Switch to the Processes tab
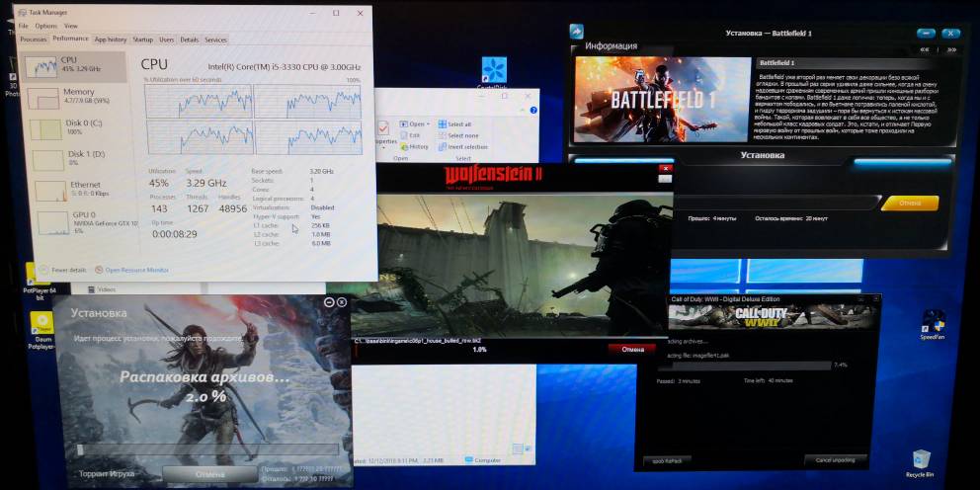 click(34, 40)
